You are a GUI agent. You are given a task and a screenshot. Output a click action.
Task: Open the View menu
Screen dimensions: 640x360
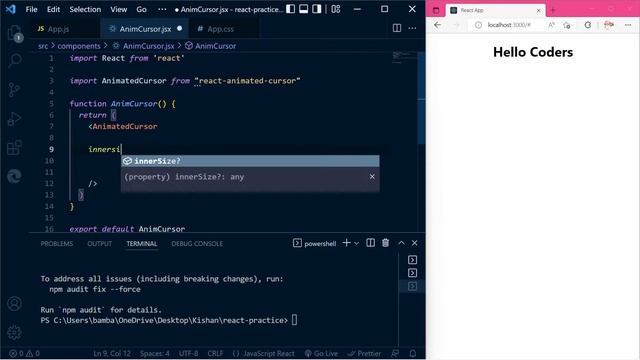click(x=118, y=9)
